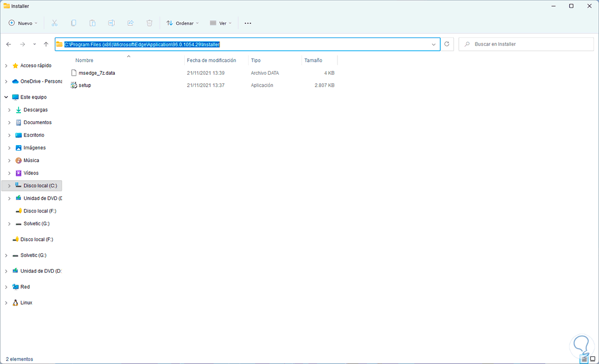Click the Linux penguin icon
Viewport: 599px width, 364px height.
coord(15,303)
